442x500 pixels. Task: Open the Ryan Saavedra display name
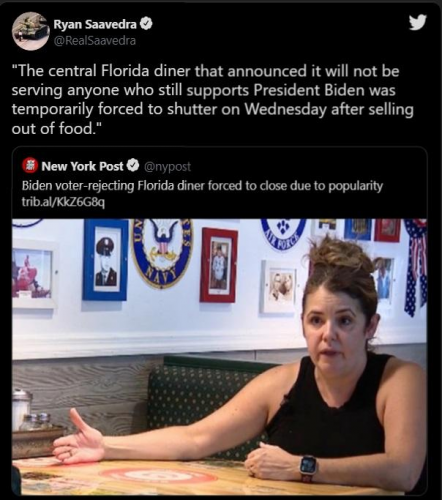coord(95,24)
